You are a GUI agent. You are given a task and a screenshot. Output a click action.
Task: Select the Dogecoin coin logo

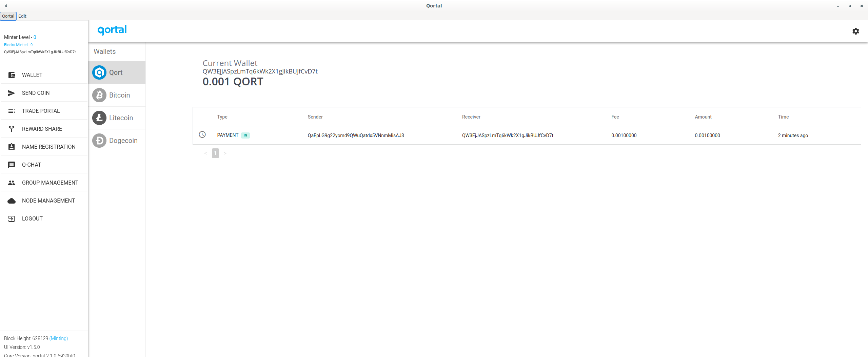(x=99, y=141)
